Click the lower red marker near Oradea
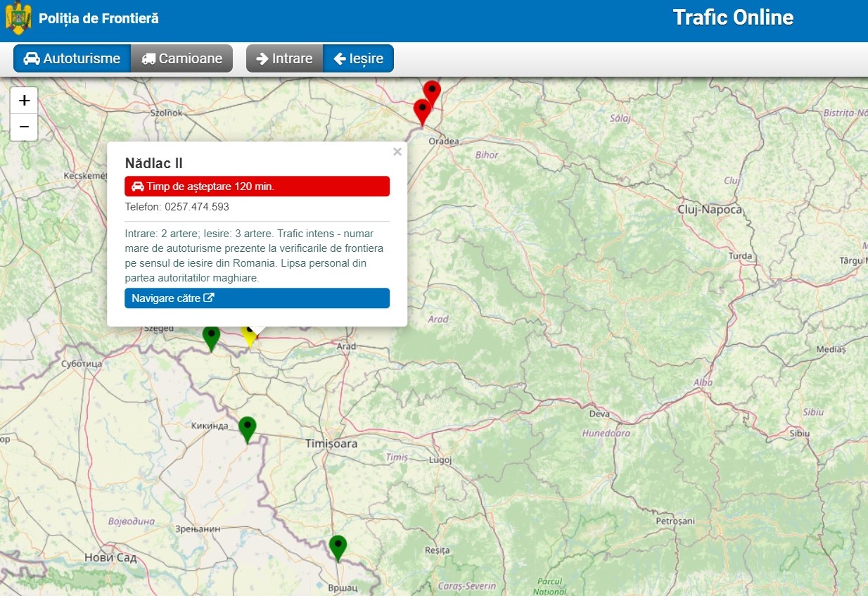This screenshot has height=596, width=868. point(421,110)
